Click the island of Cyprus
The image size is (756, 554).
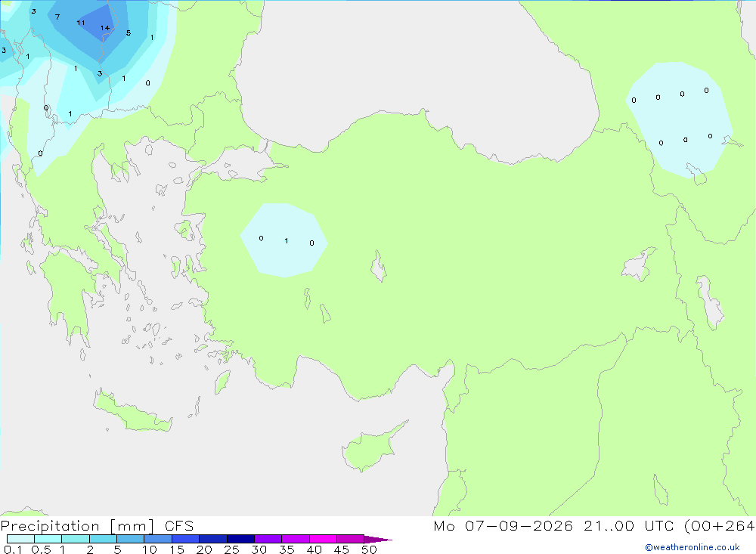(x=370, y=448)
